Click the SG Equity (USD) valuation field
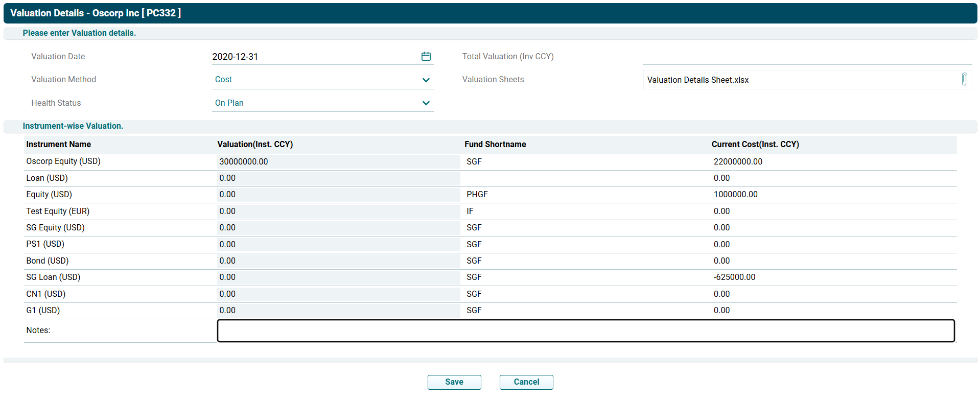The width and height of the screenshot is (980, 401). [338, 228]
